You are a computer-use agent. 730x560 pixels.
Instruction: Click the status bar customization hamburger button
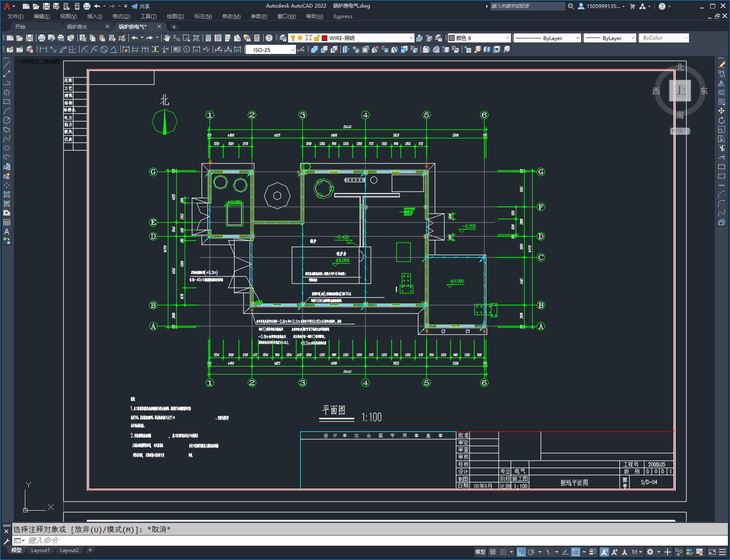(723, 552)
